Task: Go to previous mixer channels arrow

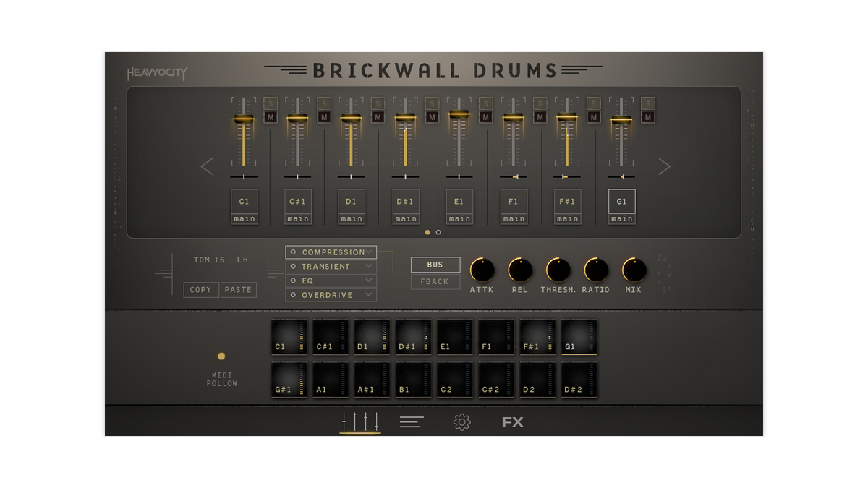Action: (x=207, y=166)
